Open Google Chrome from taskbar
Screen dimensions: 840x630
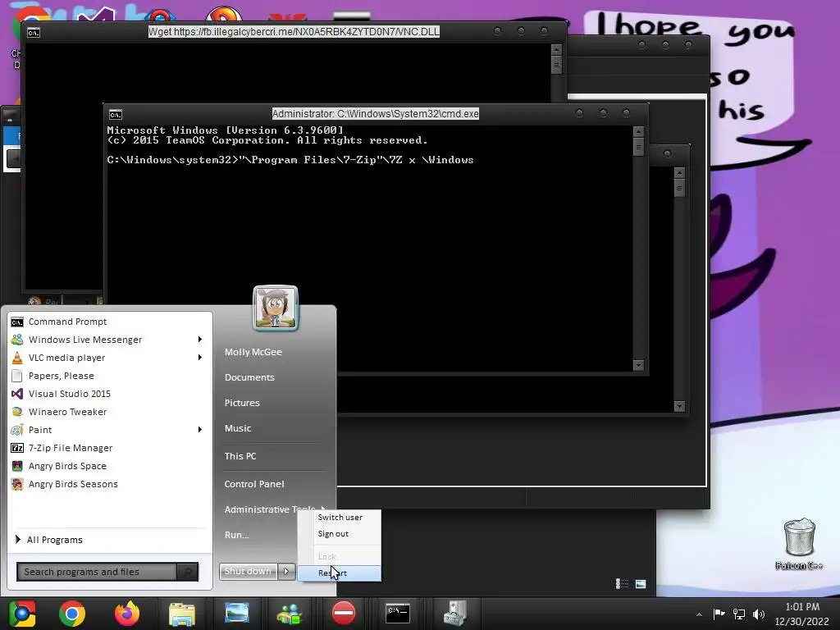[72, 614]
